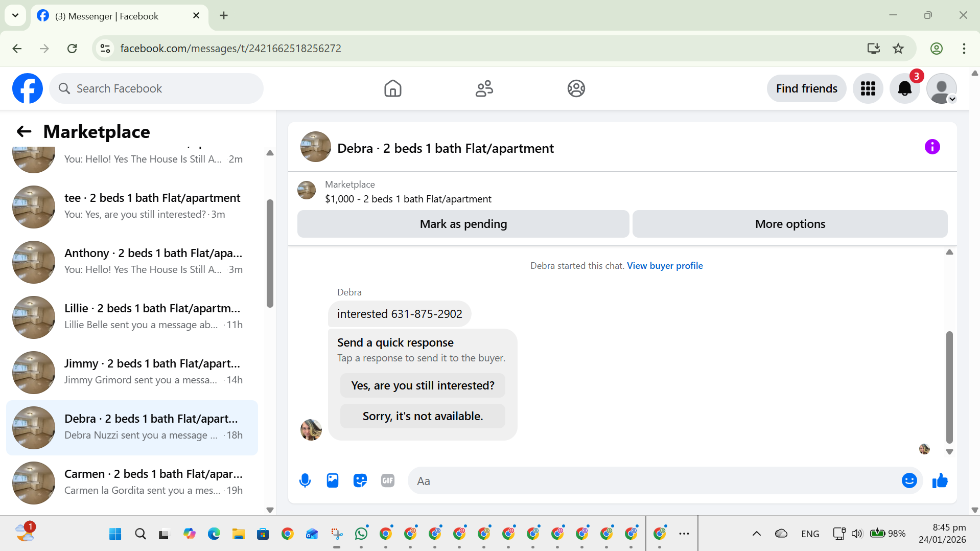Open the Jimmy conversation
The height and width of the screenshot is (551, 980).
click(x=132, y=372)
